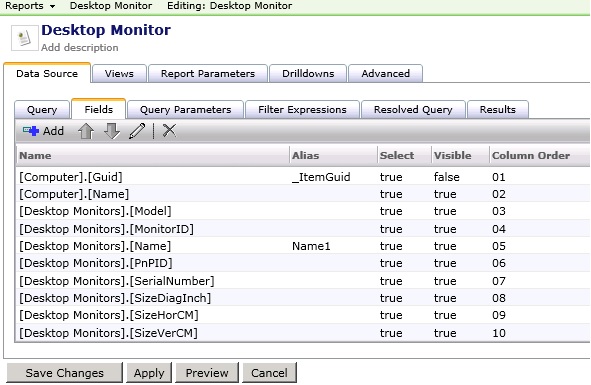Select the [Computer].[Name] row

[x=303, y=194]
